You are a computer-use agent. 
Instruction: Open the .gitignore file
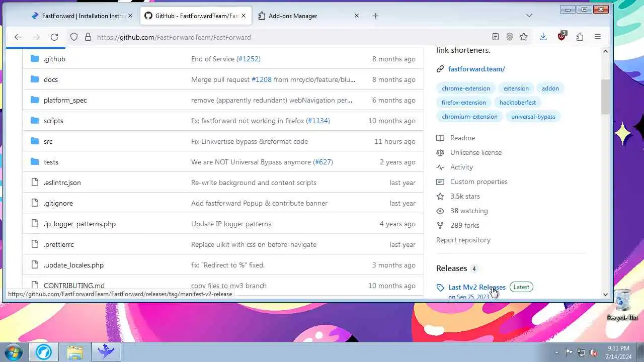coord(58,203)
